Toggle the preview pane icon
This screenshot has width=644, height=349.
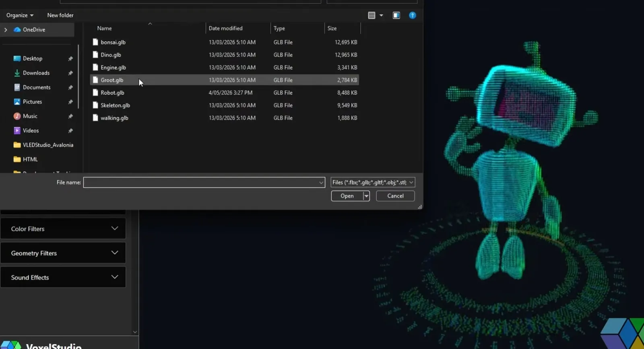click(396, 15)
